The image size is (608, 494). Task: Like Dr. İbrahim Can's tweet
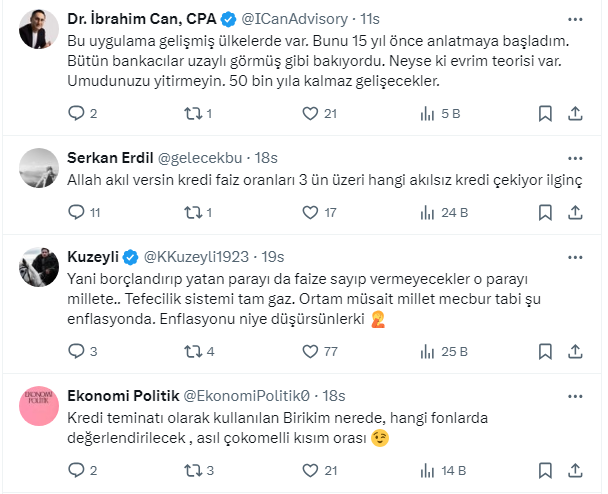(x=311, y=114)
